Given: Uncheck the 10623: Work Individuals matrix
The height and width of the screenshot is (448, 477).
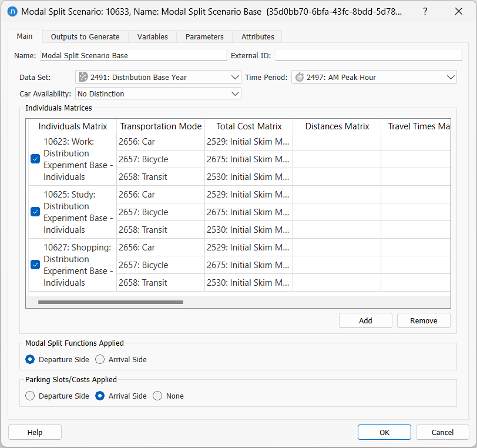Looking at the screenshot, I should (35, 159).
